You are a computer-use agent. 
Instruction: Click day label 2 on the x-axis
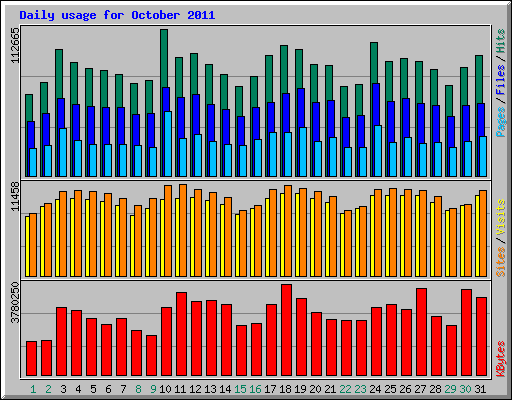[48, 389]
